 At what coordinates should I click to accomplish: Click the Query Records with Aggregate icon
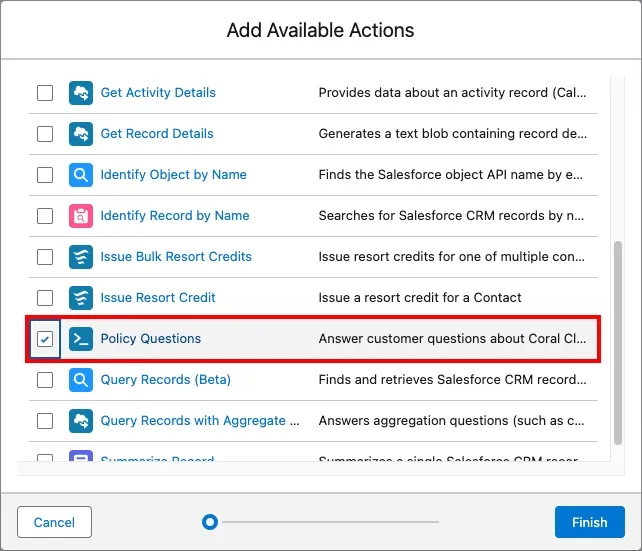(81, 421)
